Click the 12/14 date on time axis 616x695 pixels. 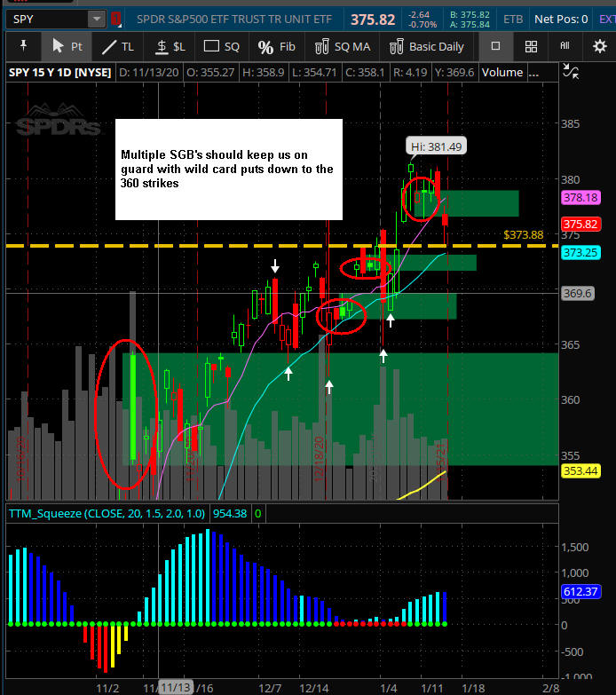point(313,689)
